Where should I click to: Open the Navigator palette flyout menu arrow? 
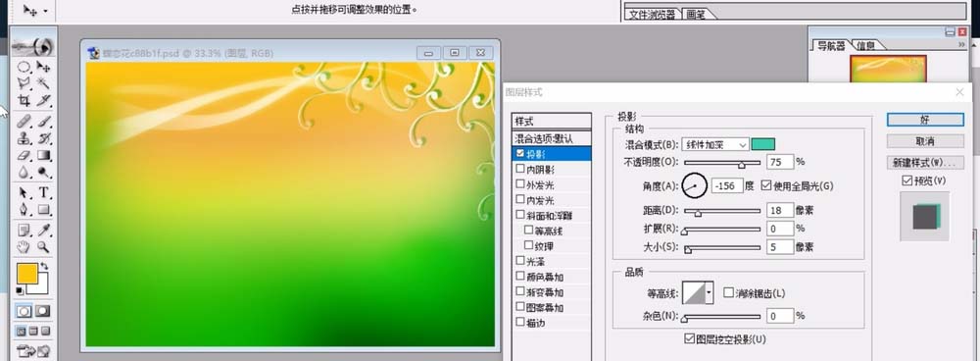coord(962,45)
